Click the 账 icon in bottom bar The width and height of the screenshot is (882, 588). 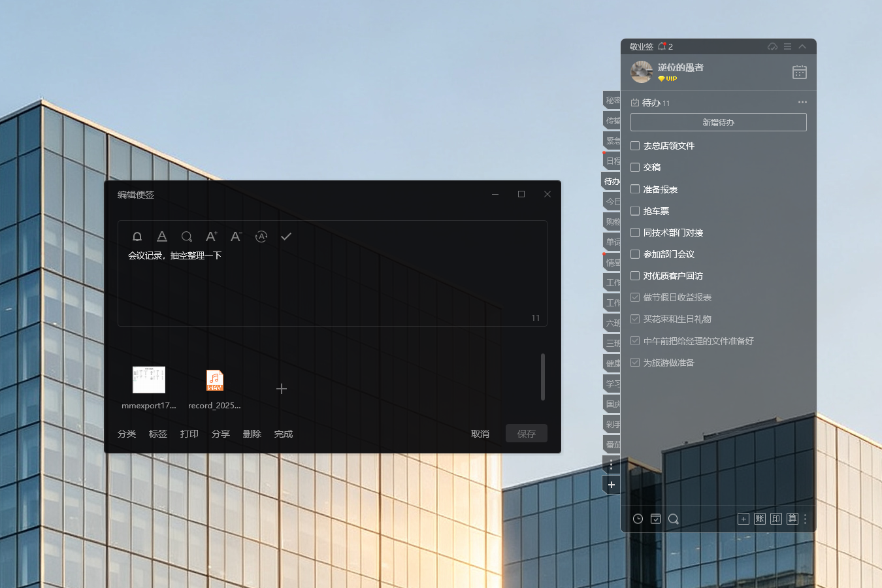(x=760, y=519)
